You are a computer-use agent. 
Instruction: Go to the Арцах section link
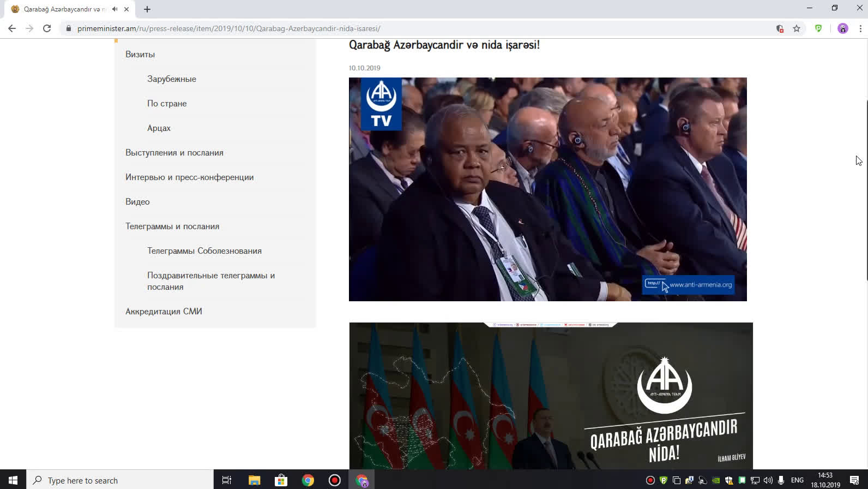(x=159, y=128)
